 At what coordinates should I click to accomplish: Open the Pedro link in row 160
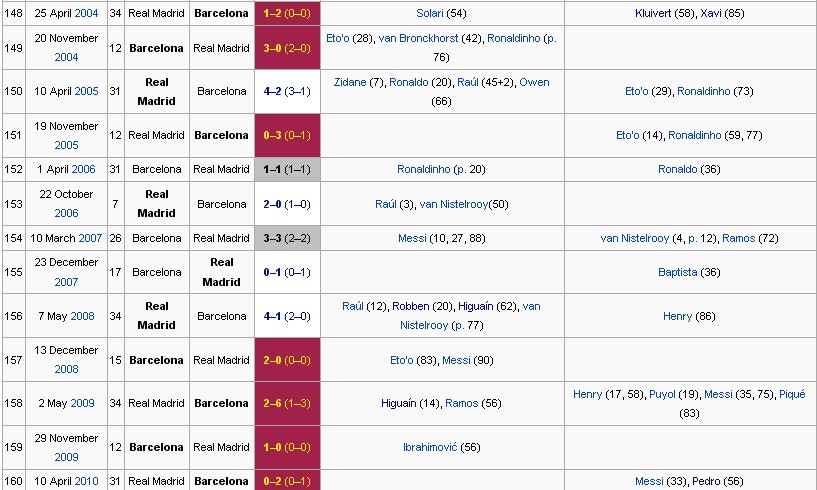pos(706,481)
